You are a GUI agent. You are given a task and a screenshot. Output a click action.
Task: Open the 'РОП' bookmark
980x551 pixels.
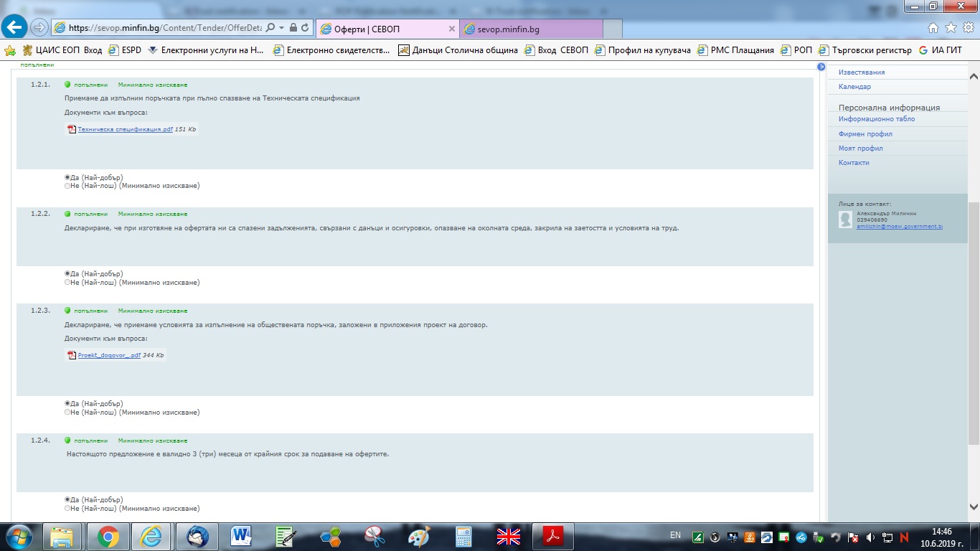(796, 50)
